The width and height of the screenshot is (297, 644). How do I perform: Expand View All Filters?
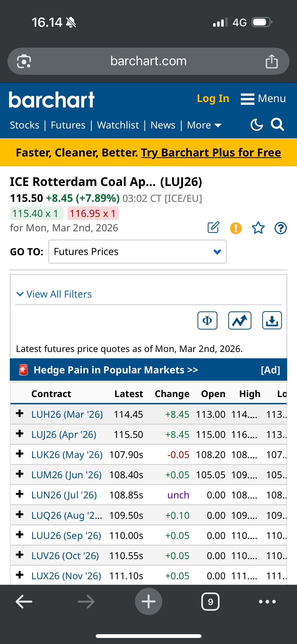point(54,294)
